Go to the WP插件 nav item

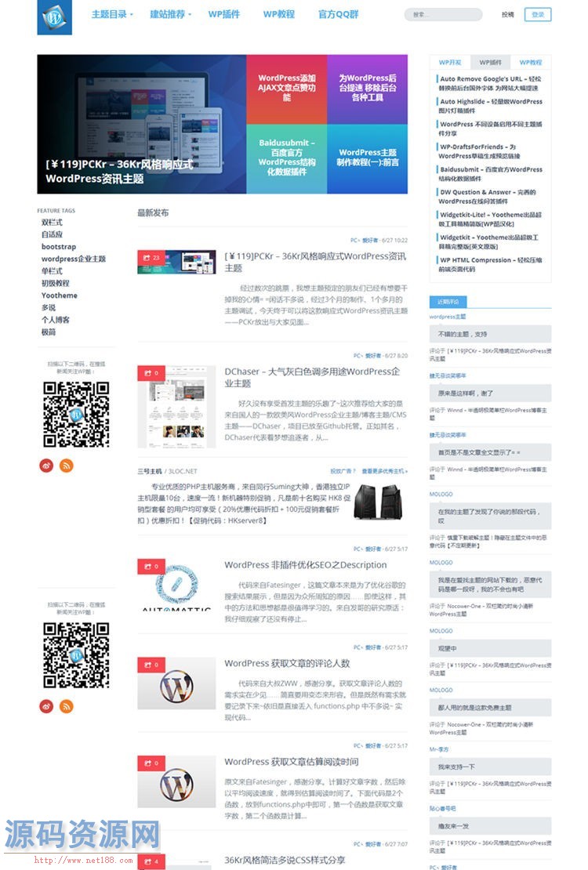(223, 14)
